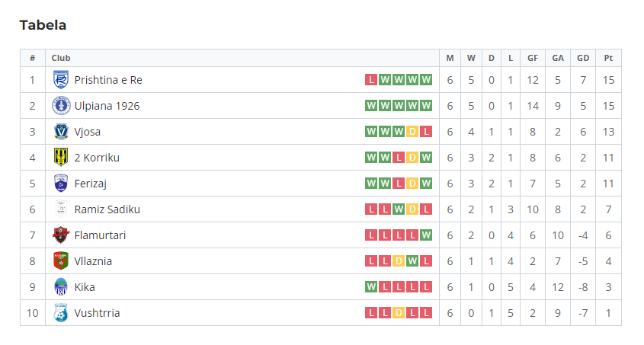
Task: Click the Flamurtari club badge
Action: click(61, 235)
